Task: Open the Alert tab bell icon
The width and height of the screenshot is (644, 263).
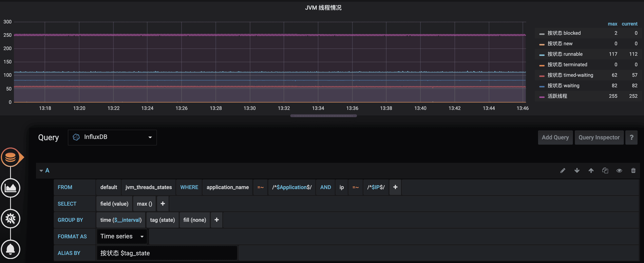Action: 11,249
